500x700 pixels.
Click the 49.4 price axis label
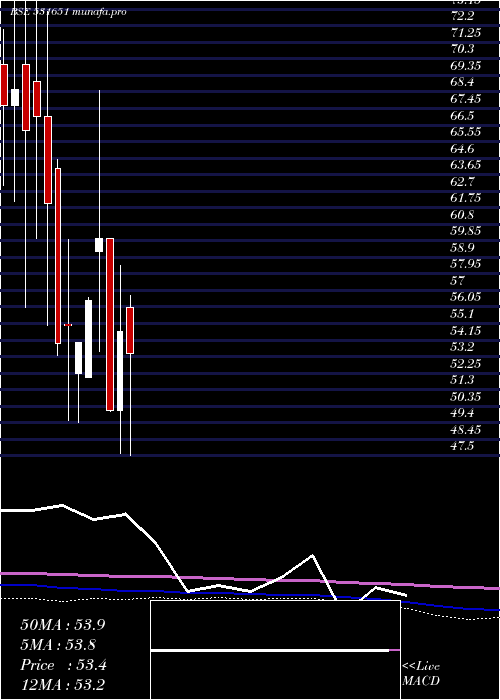[460, 413]
